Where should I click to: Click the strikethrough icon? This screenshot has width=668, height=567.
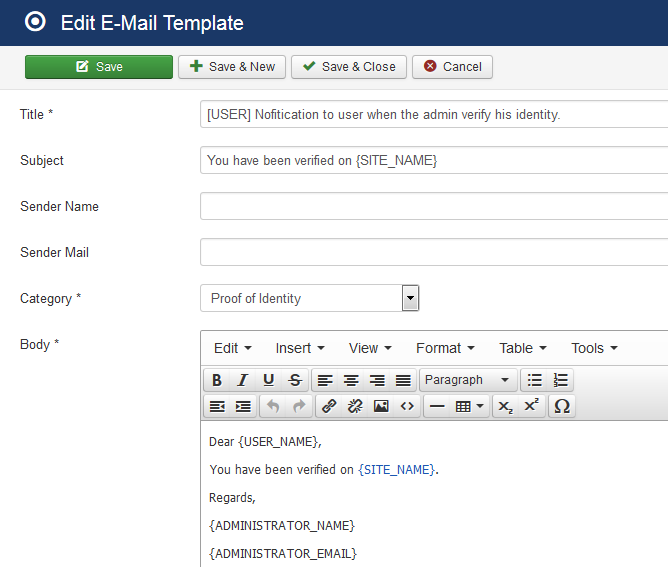295,380
